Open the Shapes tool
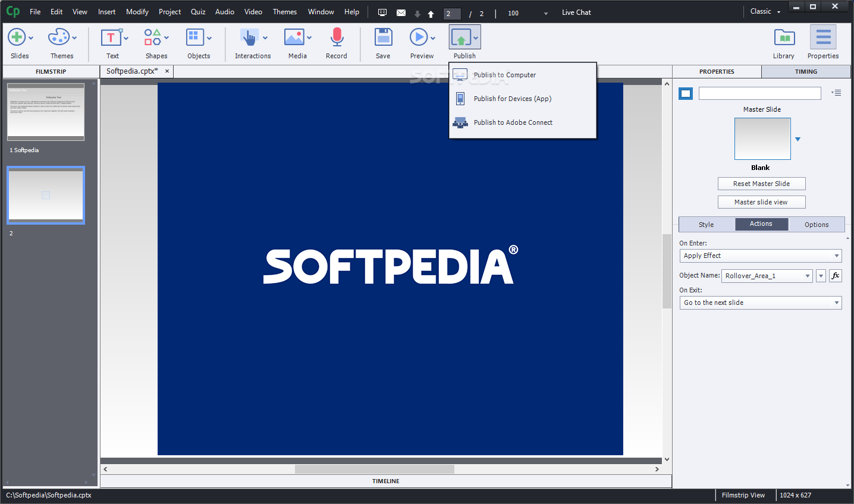Image resolution: width=854 pixels, height=504 pixels. (x=153, y=37)
